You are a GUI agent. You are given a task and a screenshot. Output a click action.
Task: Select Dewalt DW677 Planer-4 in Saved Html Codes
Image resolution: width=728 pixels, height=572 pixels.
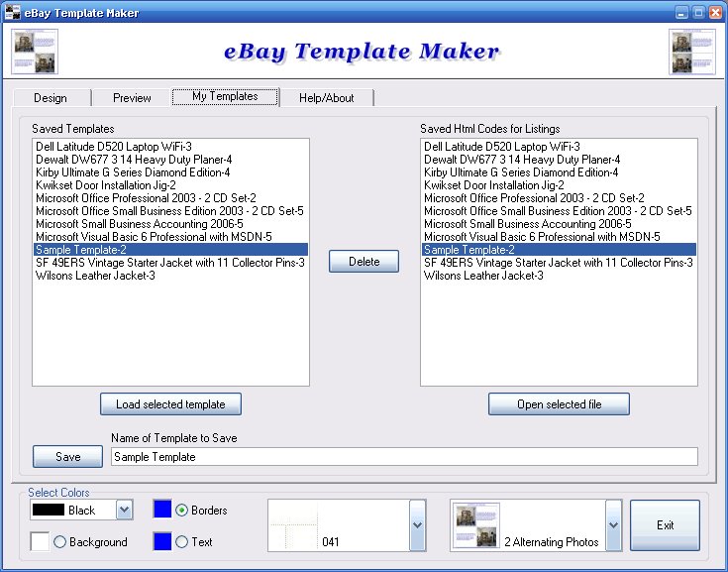(x=559, y=160)
